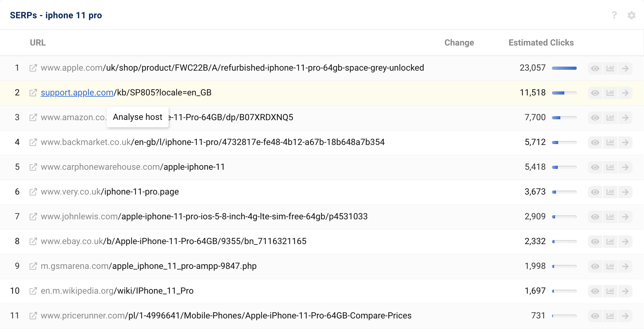Select the Analyse host tooltip option
Viewport: 644px width, 333px height.
[138, 117]
